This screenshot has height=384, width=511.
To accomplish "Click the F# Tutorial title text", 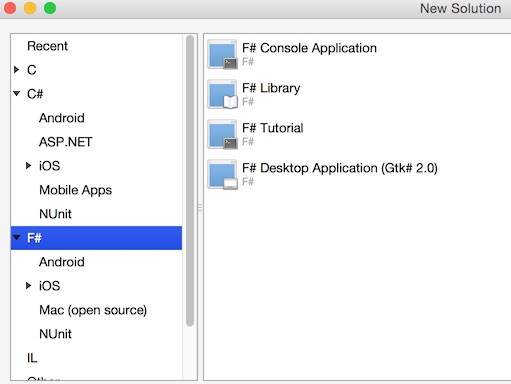I will pyautogui.click(x=273, y=128).
